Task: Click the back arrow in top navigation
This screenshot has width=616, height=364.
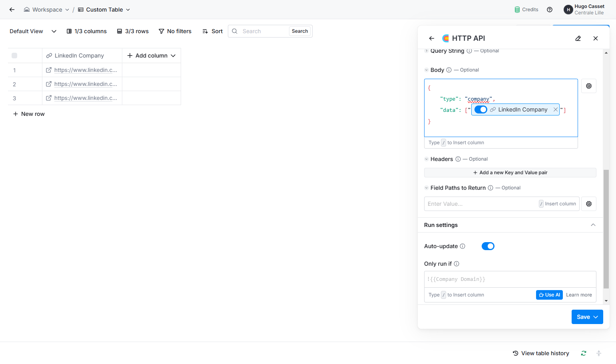Action: pos(12,10)
